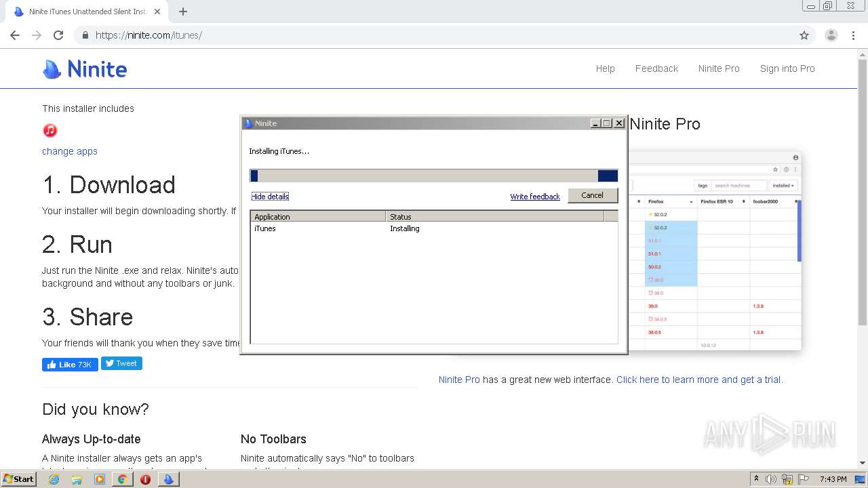The width and height of the screenshot is (868, 488).
Task: Click Ninite dialog title bar icon
Action: pyautogui.click(x=248, y=123)
